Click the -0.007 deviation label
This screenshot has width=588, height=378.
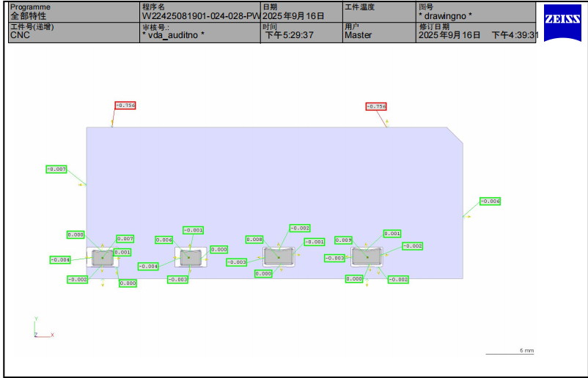pos(56,169)
